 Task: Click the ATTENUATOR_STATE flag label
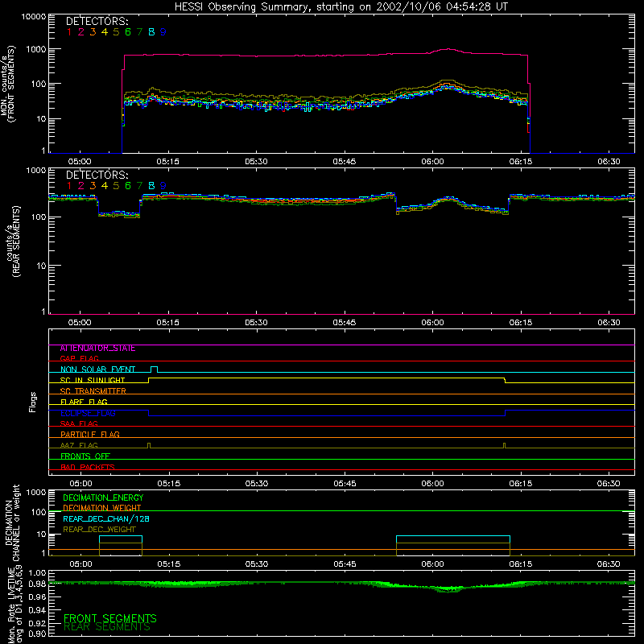click(97, 349)
